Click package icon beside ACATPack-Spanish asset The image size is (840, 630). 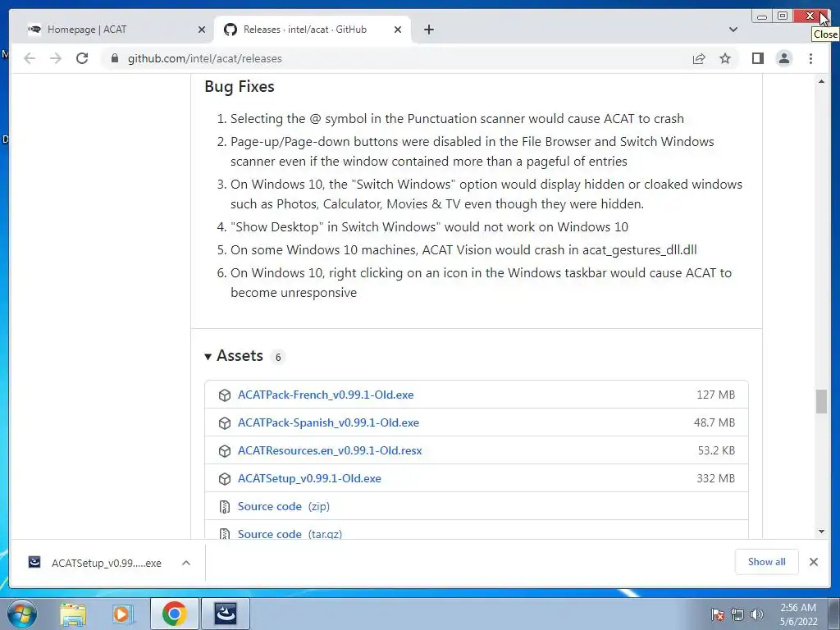coord(225,422)
